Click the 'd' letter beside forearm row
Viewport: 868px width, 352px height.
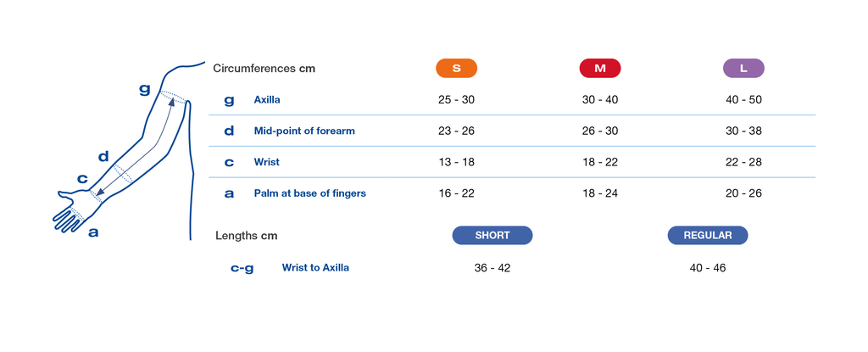229,131
